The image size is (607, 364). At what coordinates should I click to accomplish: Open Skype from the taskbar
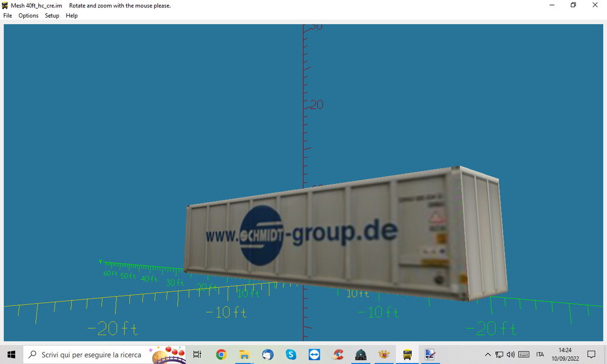(x=291, y=354)
